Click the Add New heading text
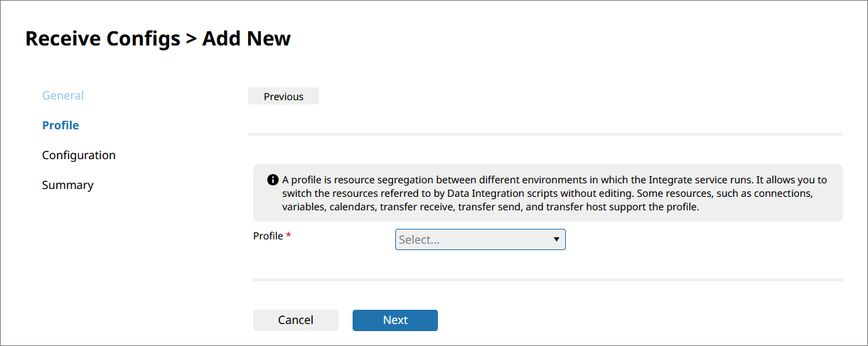The height and width of the screenshot is (346, 868). pyautogui.click(x=246, y=38)
